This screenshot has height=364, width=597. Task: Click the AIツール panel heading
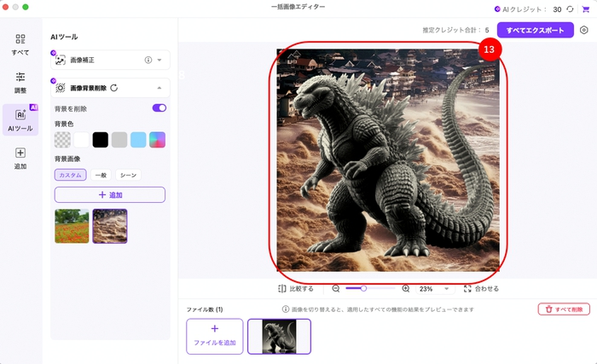64,37
